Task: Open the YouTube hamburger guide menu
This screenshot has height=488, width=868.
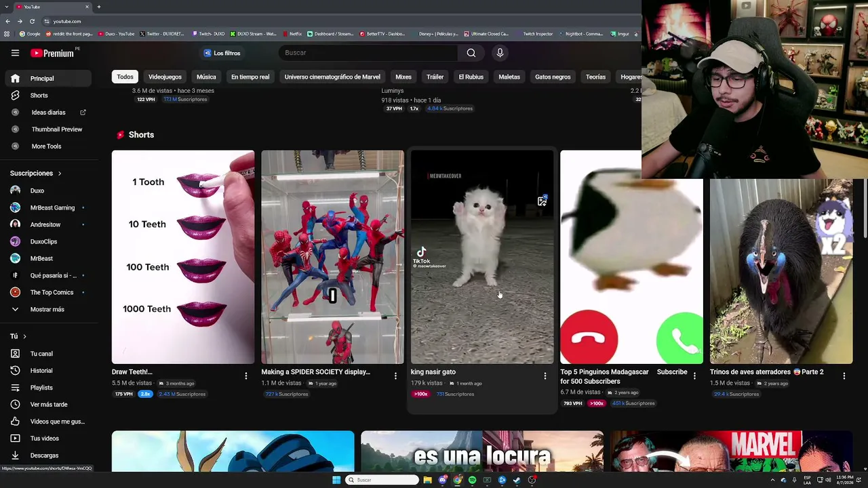Action: (x=15, y=53)
